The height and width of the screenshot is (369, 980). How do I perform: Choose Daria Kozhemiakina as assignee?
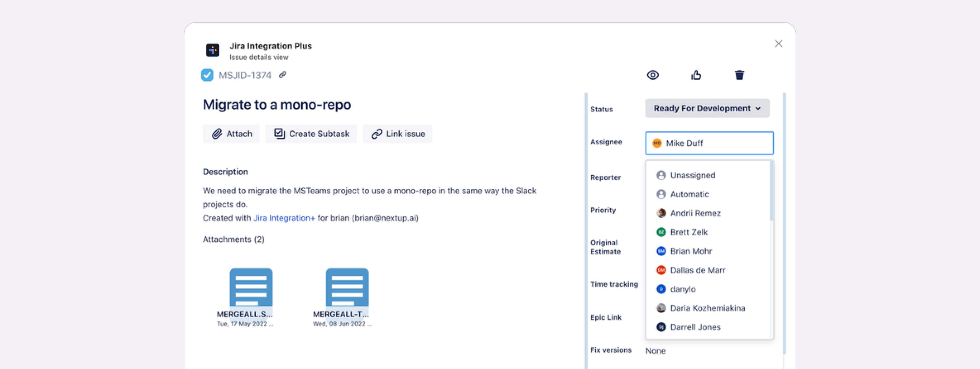pyautogui.click(x=708, y=308)
